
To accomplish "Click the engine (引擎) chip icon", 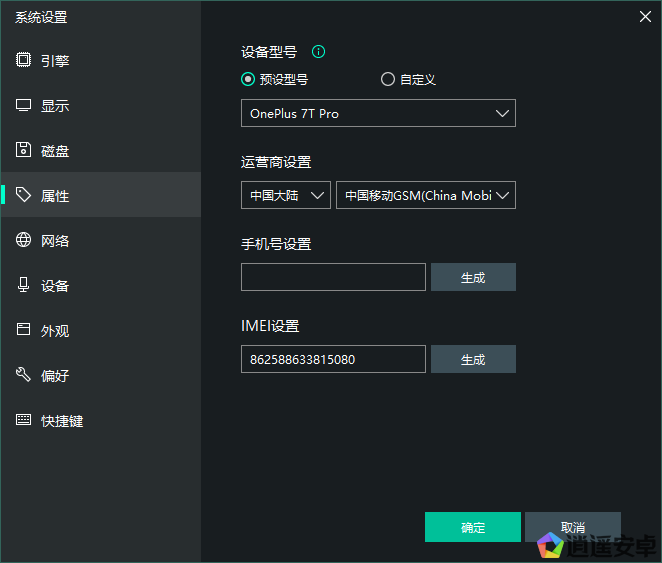I will [x=24, y=60].
